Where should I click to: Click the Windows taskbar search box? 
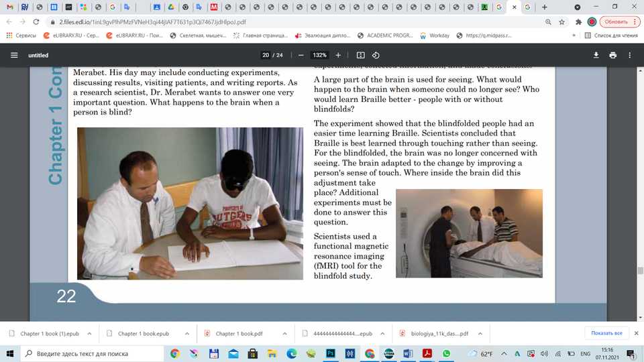pyautogui.click(x=92, y=353)
